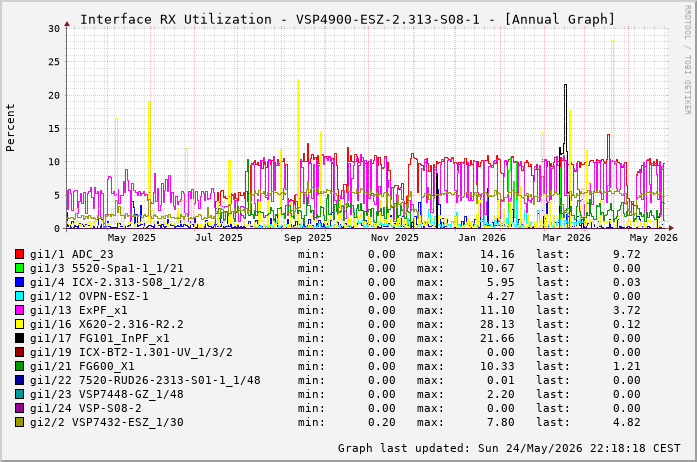The width and height of the screenshot is (697, 462).
Task: Click the Percent y-axis label
Action: pos(10,128)
